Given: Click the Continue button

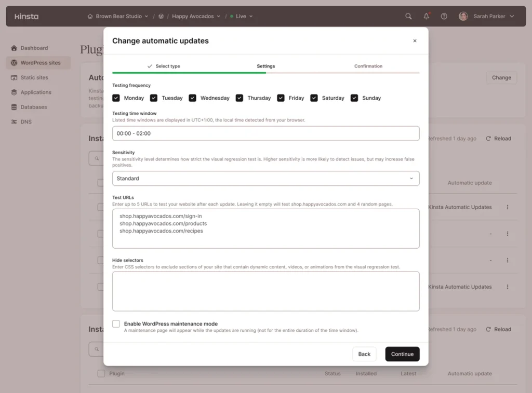Looking at the screenshot, I should pos(402,354).
